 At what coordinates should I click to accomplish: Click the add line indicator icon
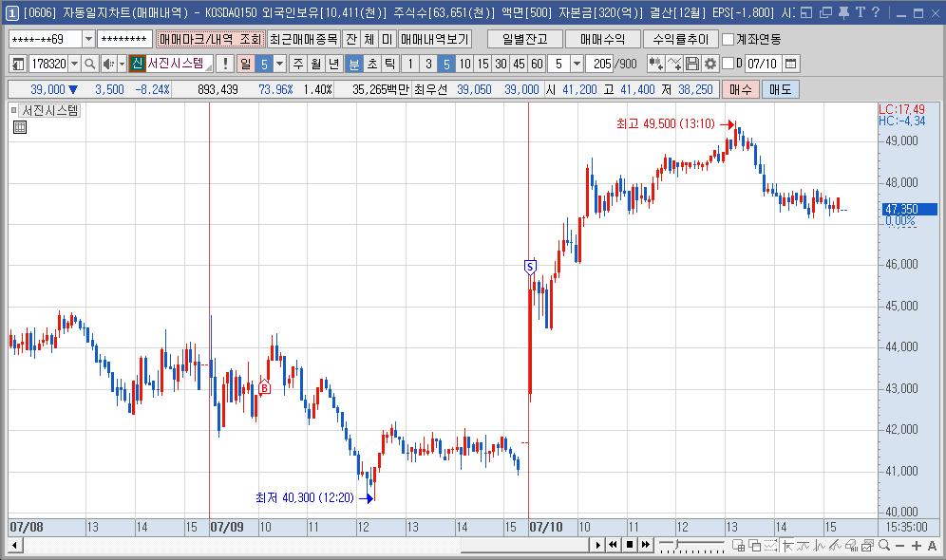pyautogui.click(x=674, y=64)
